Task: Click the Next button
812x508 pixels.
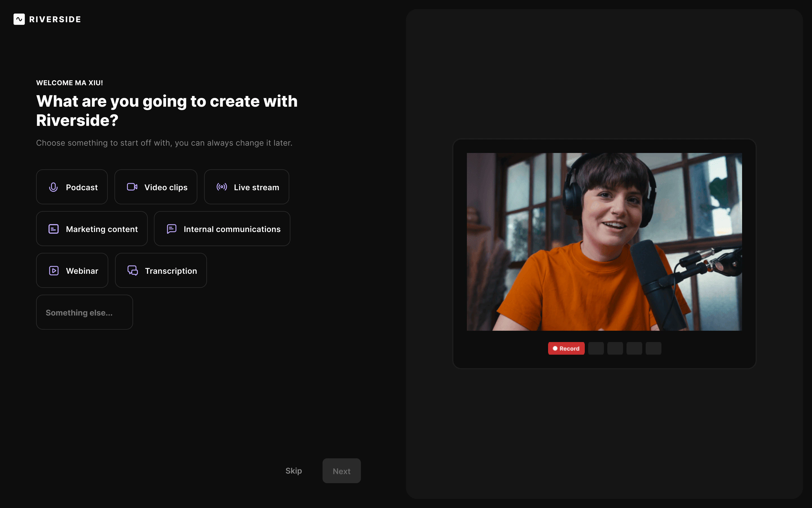Action: 342,471
